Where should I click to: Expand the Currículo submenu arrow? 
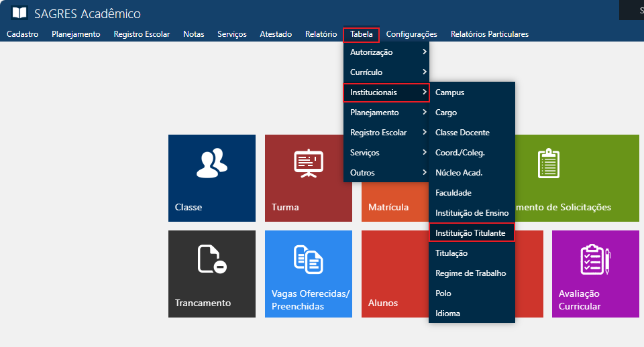click(x=424, y=72)
